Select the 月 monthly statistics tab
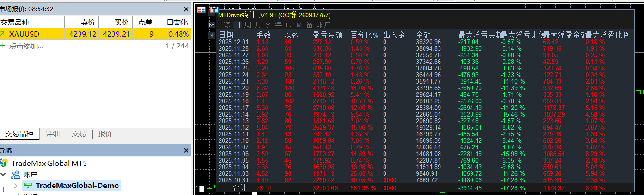This screenshot has height=195, width=644. 258,25
